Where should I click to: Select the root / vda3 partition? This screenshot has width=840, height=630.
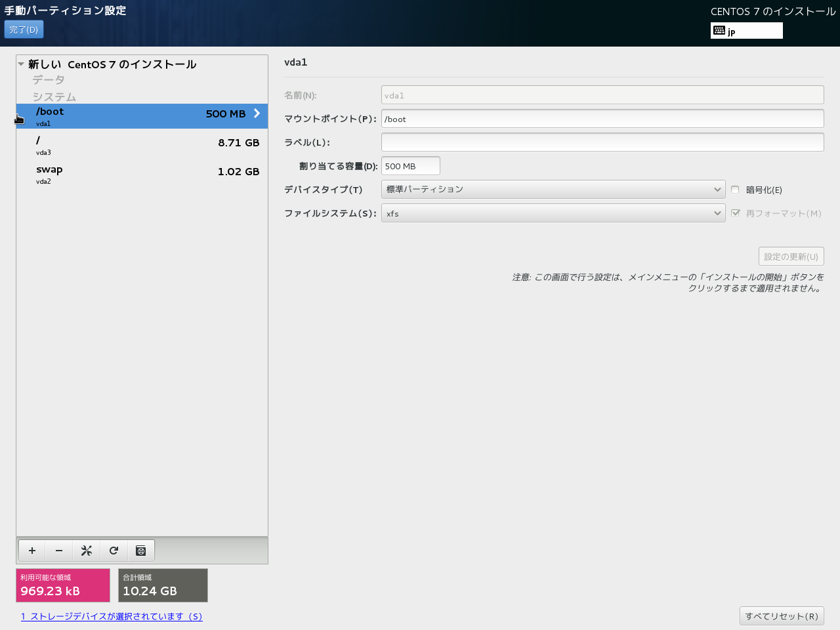142,145
